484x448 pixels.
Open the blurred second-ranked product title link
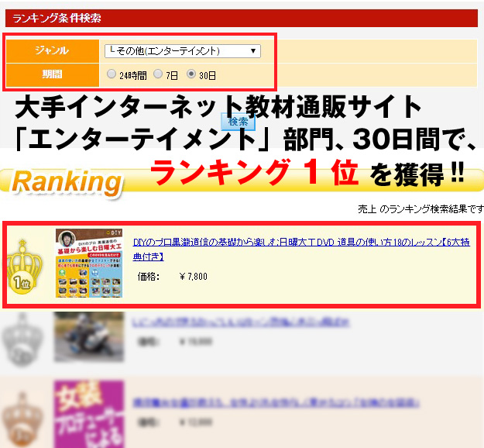[241, 322]
